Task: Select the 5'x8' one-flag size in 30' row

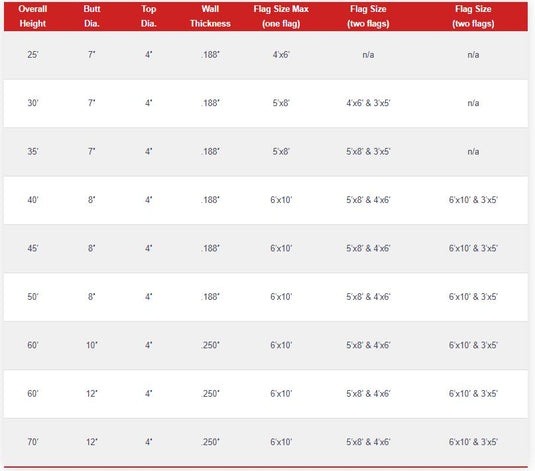Action: (x=281, y=103)
